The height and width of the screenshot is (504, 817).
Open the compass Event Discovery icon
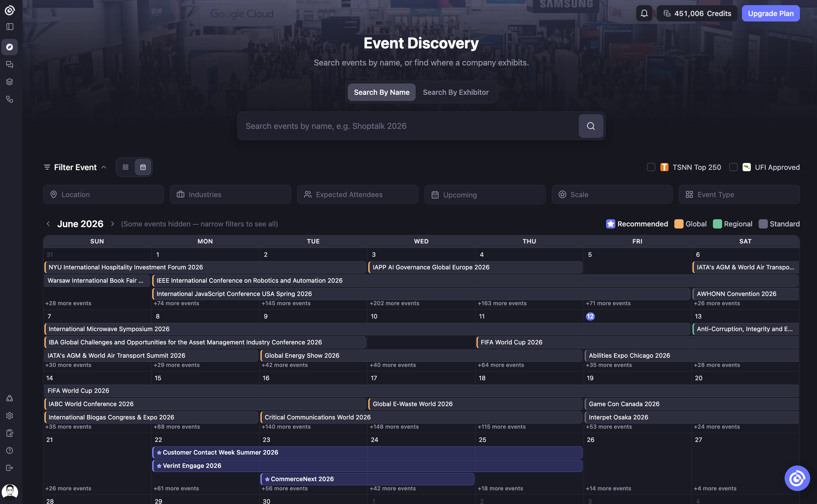pyautogui.click(x=10, y=47)
